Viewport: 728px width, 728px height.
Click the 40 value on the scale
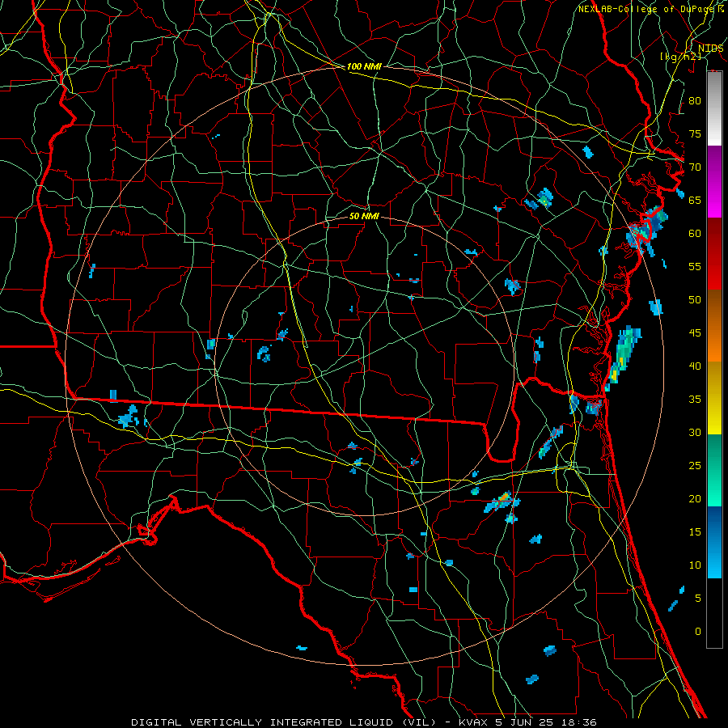click(x=695, y=366)
